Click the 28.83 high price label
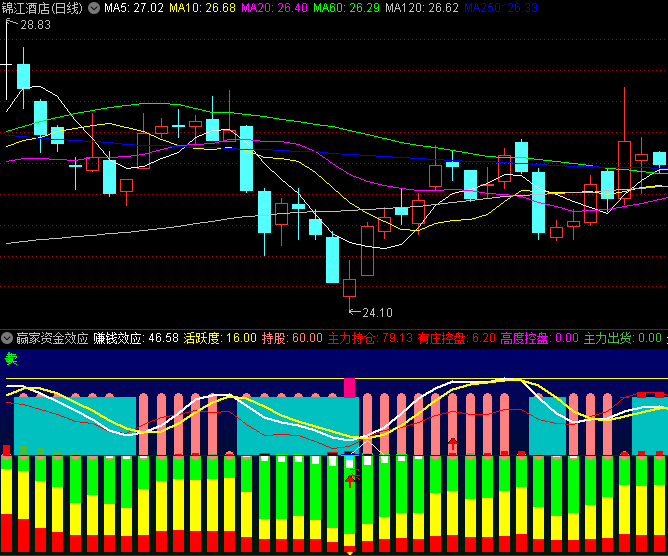 pyautogui.click(x=35, y=25)
